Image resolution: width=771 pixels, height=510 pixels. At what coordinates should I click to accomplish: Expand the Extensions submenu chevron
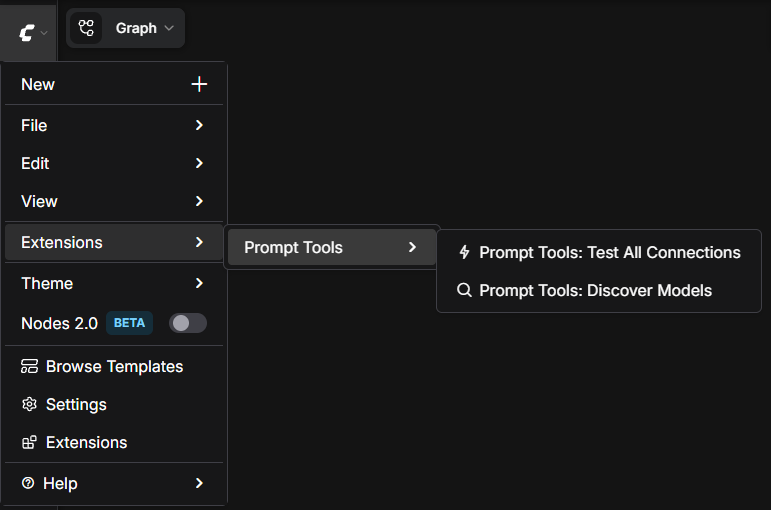tap(199, 242)
